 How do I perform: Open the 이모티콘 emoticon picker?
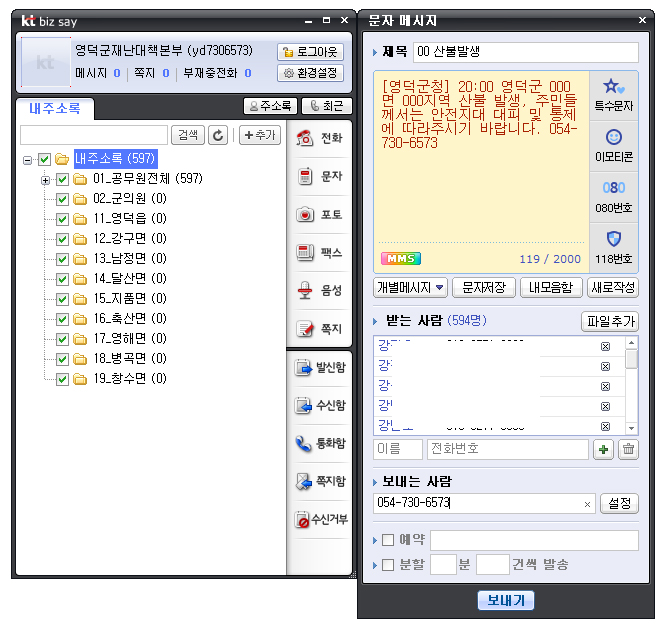613,147
